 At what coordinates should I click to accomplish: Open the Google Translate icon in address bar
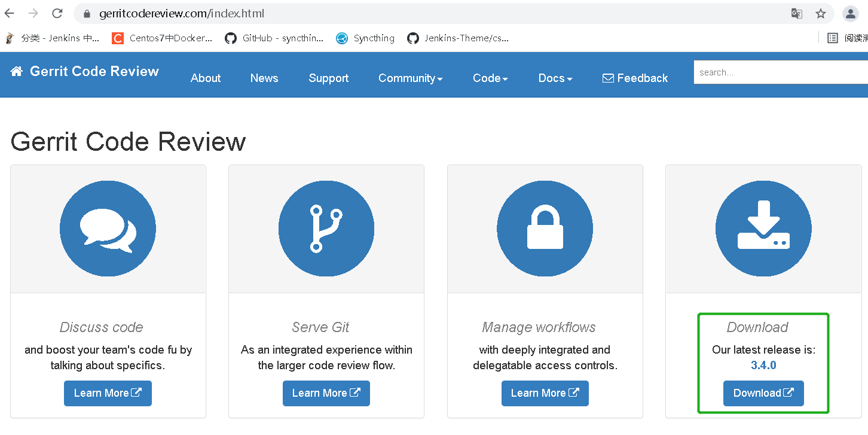797,14
